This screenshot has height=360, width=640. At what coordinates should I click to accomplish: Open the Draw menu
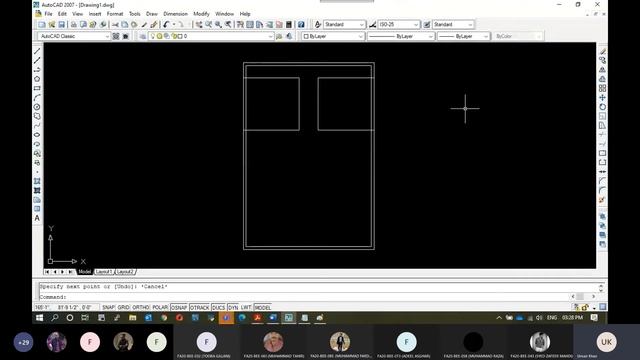(x=152, y=14)
